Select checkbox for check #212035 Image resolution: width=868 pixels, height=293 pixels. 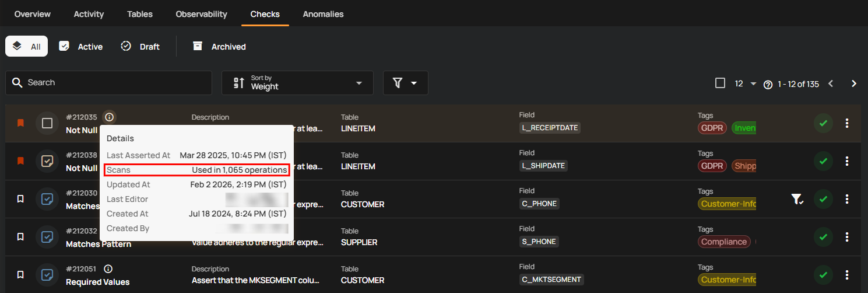pos(47,123)
